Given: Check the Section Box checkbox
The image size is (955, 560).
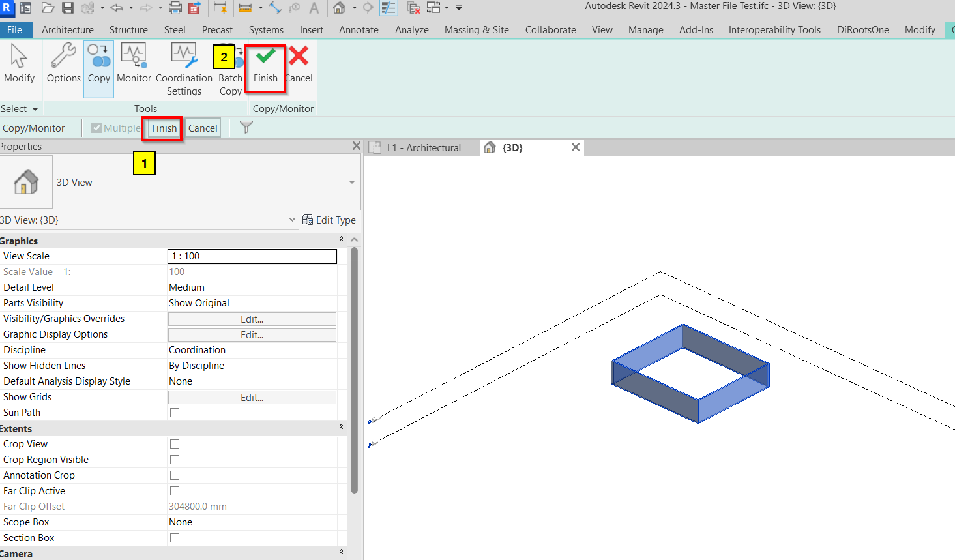Looking at the screenshot, I should click(x=175, y=538).
